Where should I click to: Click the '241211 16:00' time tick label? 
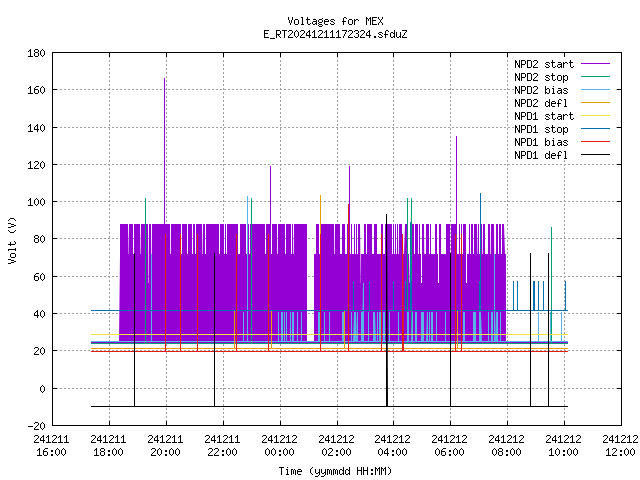(51, 446)
